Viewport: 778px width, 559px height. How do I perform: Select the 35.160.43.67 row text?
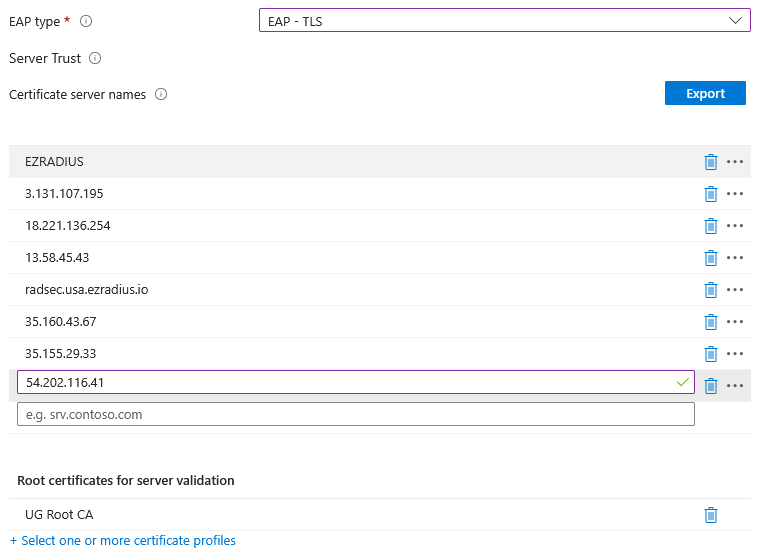[x=61, y=322]
